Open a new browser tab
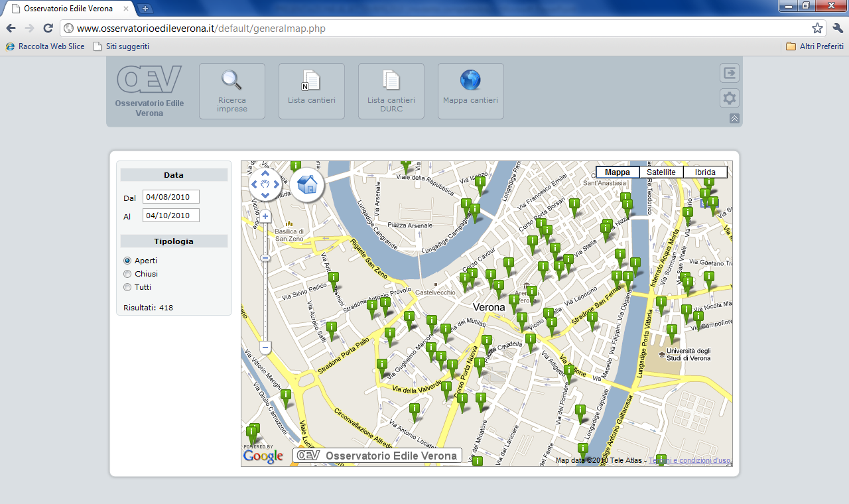 (145, 9)
